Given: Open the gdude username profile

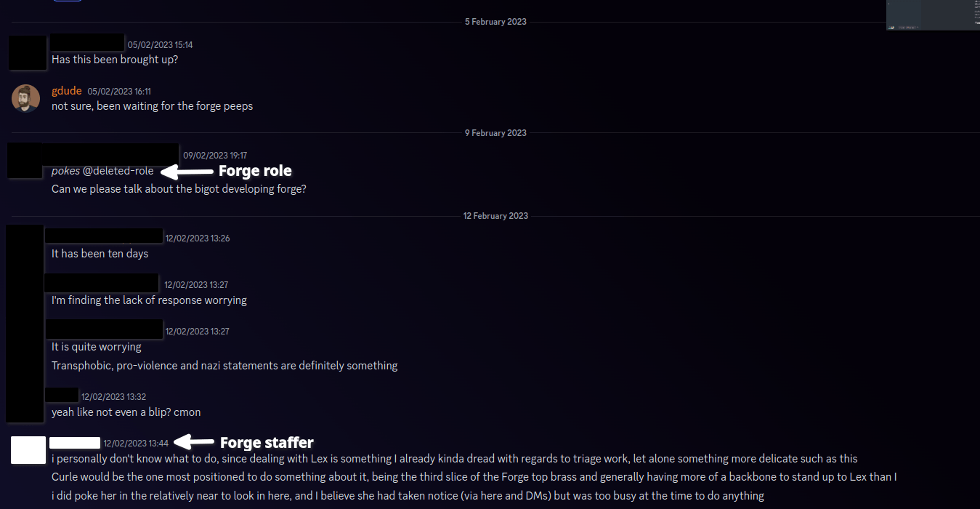Looking at the screenshot, I should [x=66, y=91].
